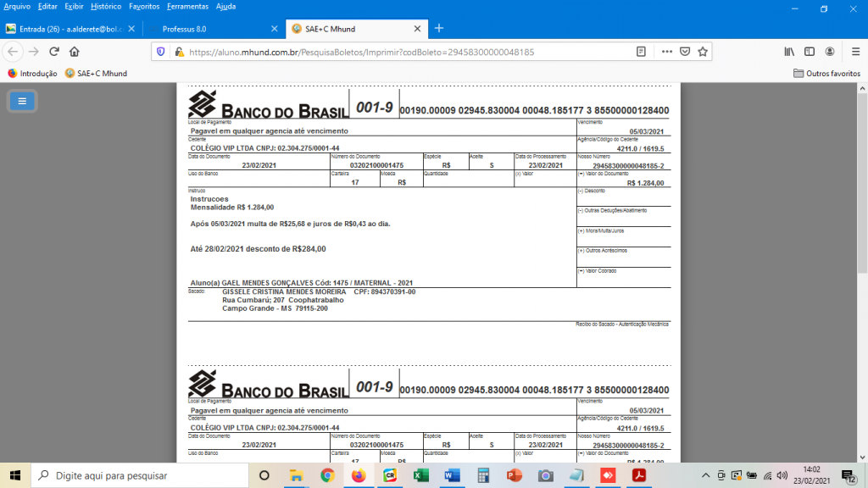Viewport: 868px width, 488px height.
Task: Close the Entrada (26) tab
Action: 131,29
